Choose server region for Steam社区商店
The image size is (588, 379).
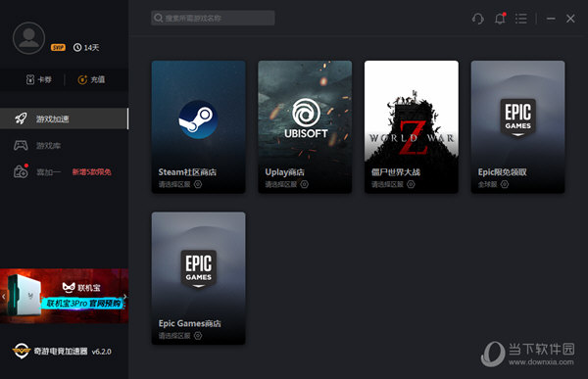click(x=180, y=184)
